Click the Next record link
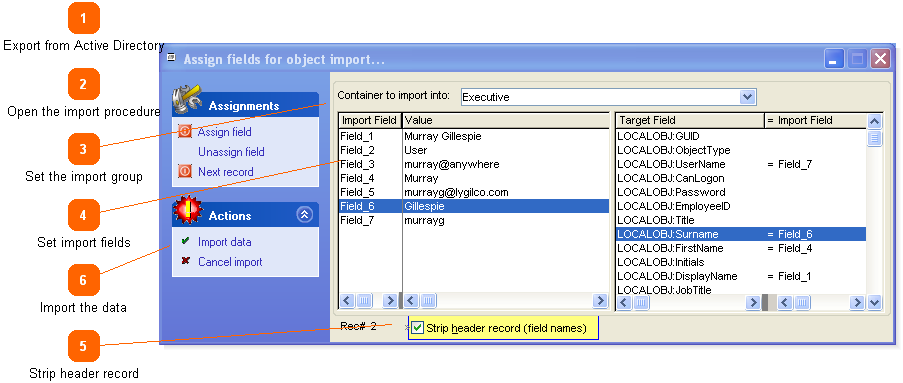 [x=225, y=172]
